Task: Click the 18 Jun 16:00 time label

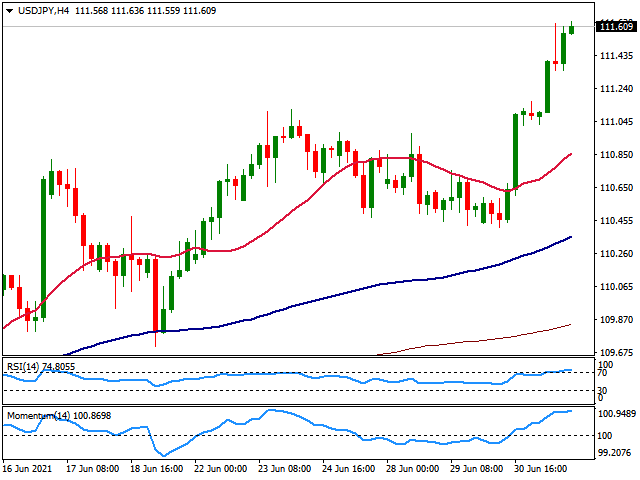Action: (x=157, y=469)
